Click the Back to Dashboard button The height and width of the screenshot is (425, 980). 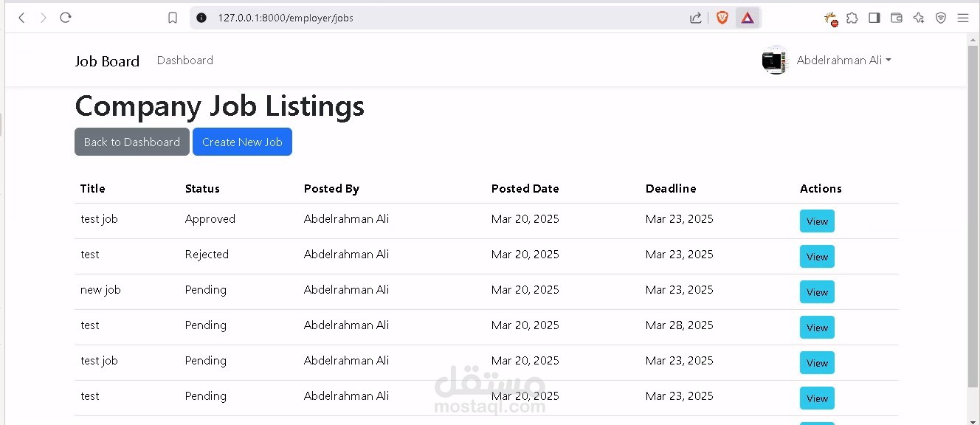point(132,142)
